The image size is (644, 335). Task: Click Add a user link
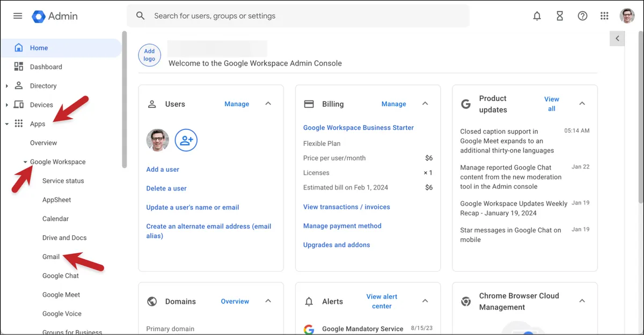click(x=163, y=170)
